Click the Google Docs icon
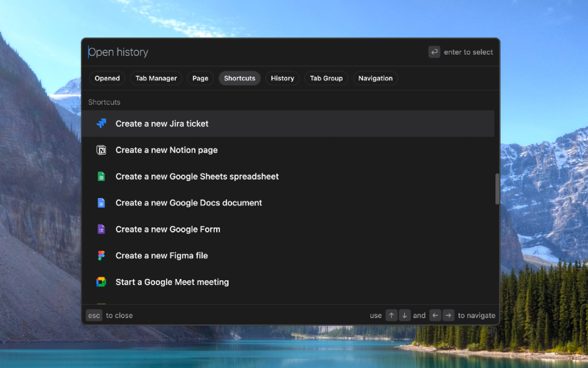This screenshot has height=368, width=588. pyautogui.click(x=101, y=203)
